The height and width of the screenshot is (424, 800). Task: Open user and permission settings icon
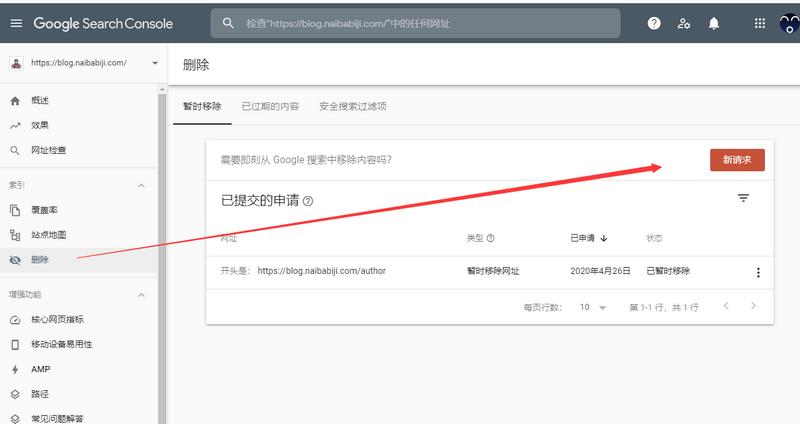684,23
